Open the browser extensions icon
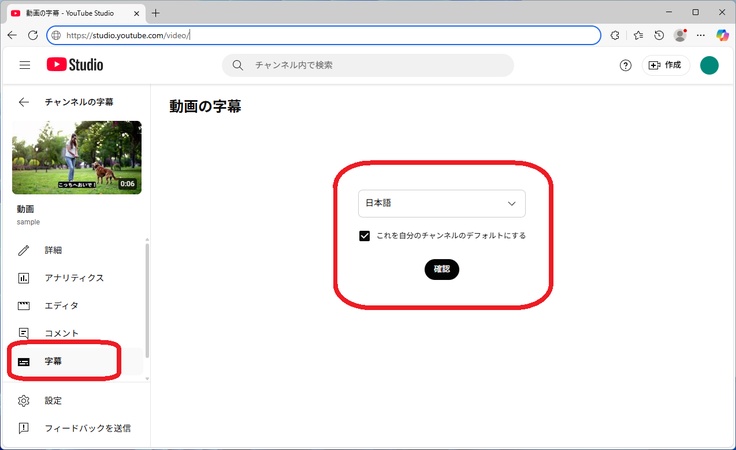736x450 pixels. 614,35
